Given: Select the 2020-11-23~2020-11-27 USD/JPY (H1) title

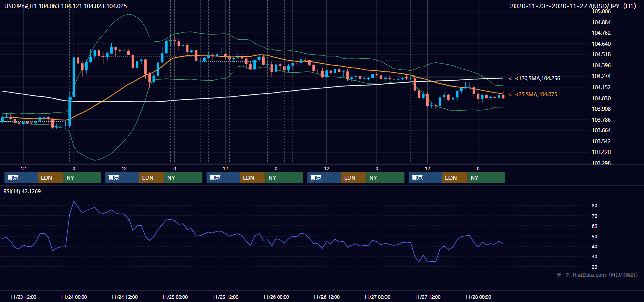Looking at the screenshot, I should 574,6.
